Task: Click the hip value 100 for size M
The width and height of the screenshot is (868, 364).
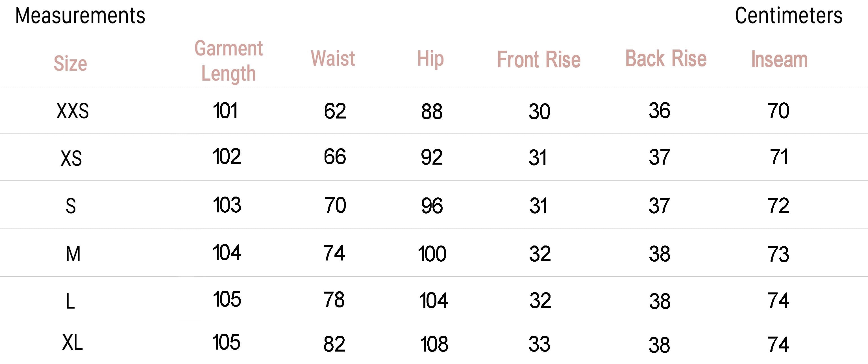Action: tap(432, 254)
